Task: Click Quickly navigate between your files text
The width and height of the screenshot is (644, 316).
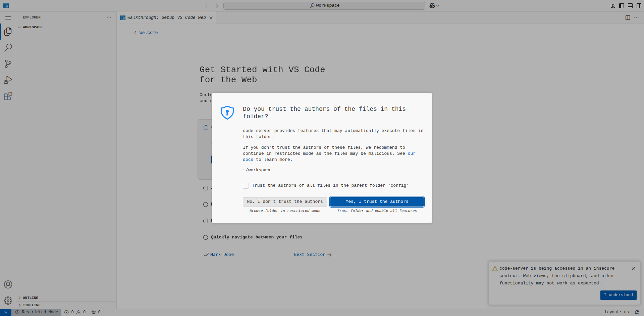Action: click(257, 237)
